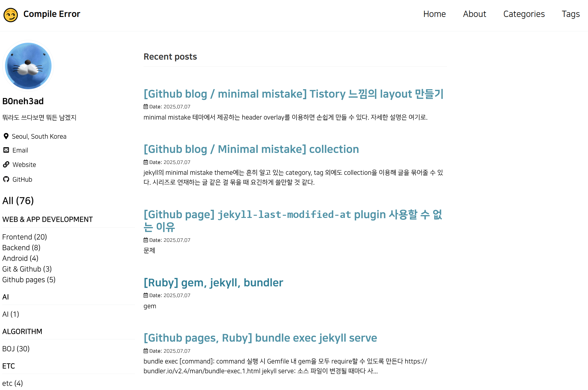Click the GitHub octocat icon

(6, 179)
